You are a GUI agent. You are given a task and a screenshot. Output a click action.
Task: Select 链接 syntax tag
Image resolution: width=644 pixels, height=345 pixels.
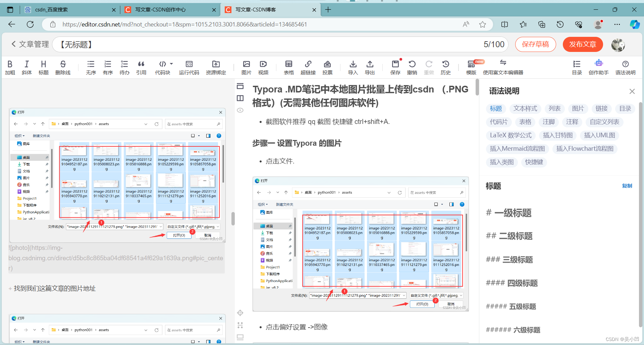point(602,109)
